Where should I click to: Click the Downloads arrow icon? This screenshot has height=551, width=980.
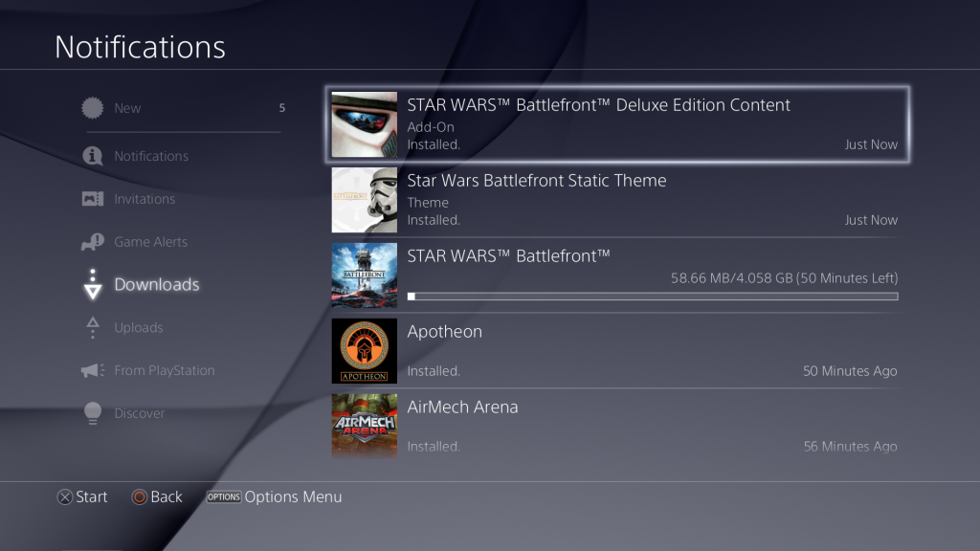(x=93, y=284)
